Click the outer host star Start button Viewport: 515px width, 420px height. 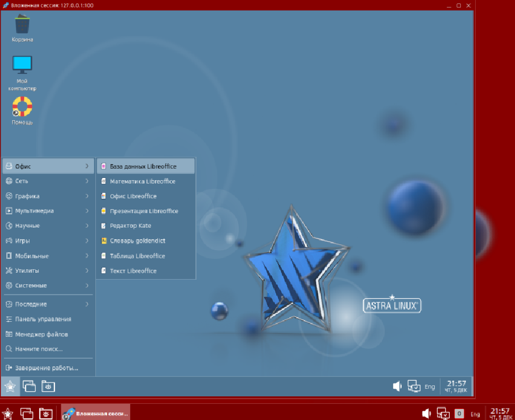pos(8,414)
